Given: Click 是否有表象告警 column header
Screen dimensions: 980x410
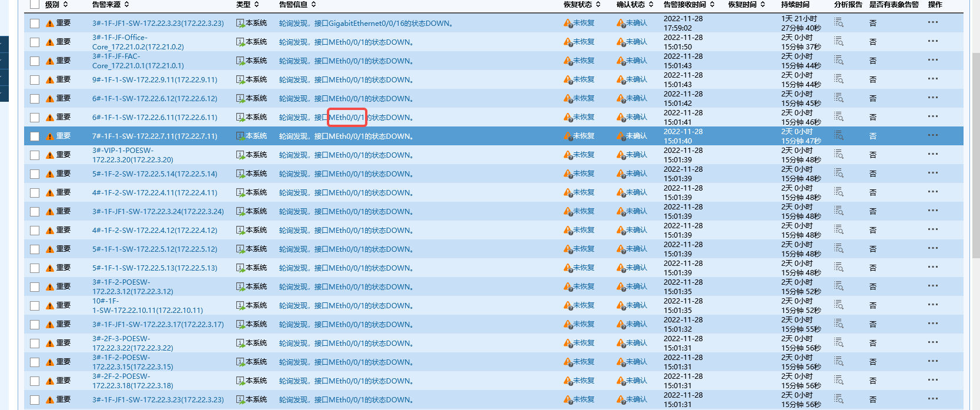Looking at the screenshot, I should pyautogui.click(x=894, y=4).
